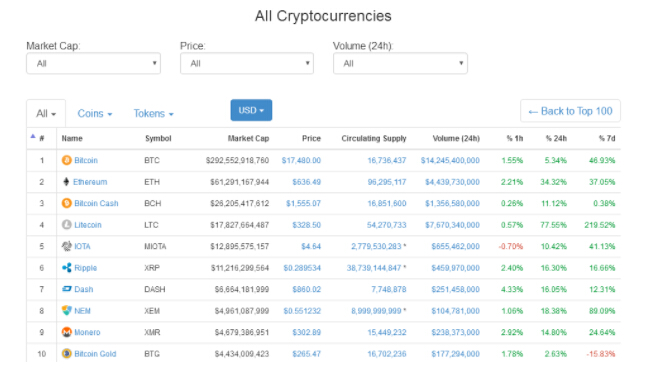
Task: Click the Ethereum diamond logo icon
Action: click(x=66, y=182)
